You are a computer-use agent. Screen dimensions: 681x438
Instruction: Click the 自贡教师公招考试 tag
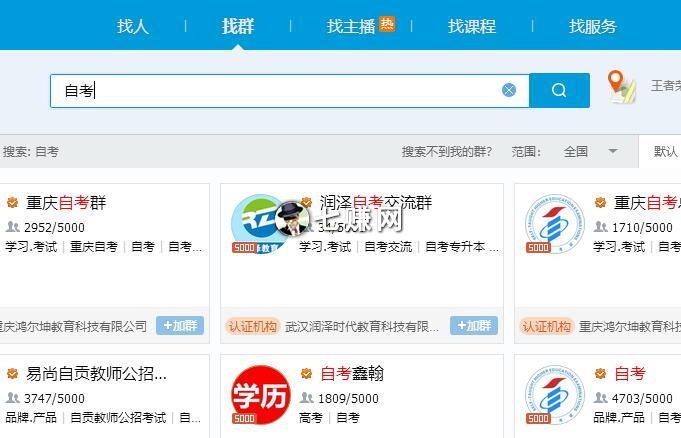(x=118, y=418)
